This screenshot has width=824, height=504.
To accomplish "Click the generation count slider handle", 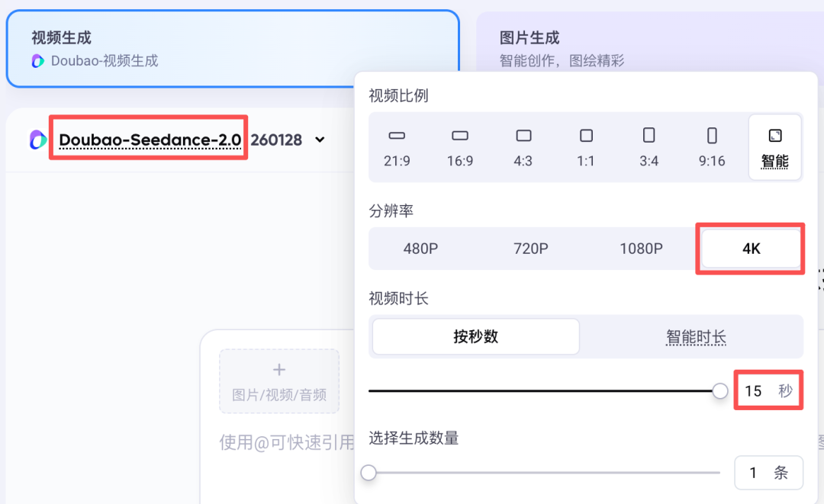I will [369, 473].
